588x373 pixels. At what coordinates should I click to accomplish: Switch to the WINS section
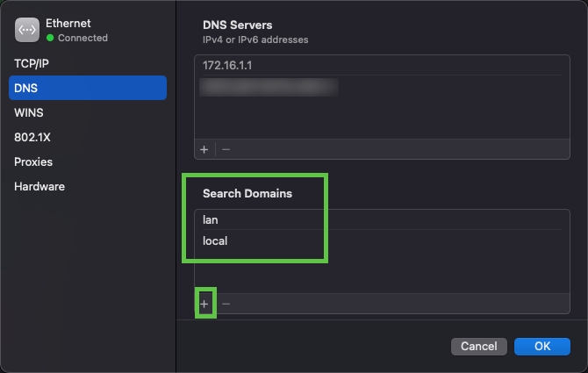(29, 113)
